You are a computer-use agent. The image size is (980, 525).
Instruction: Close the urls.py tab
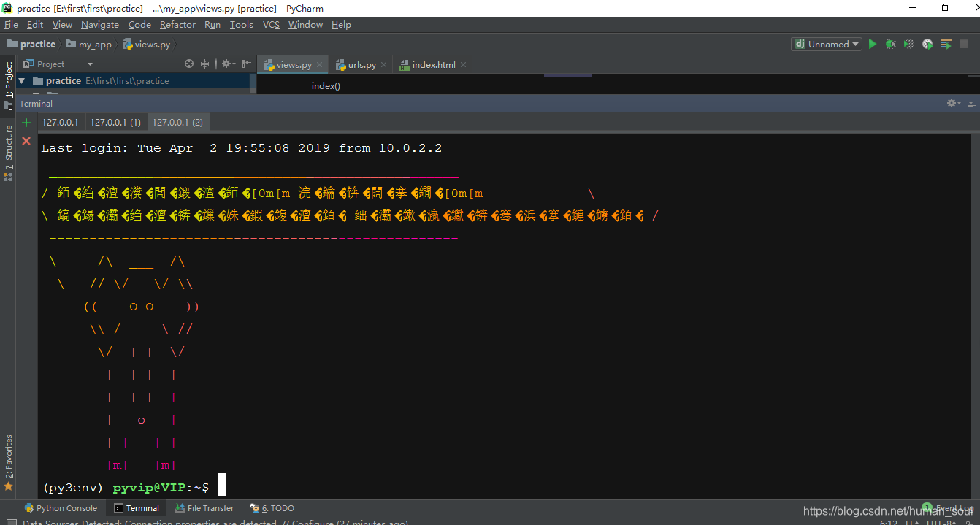pyautogui.click(x=384, y=65)
